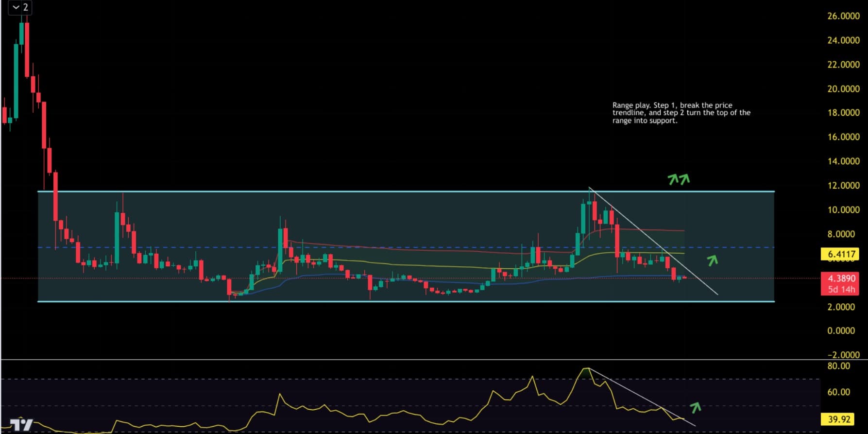The height and width of the screenshot is (434, 868).
Task: Click the 20.0000 price axis label
Action: 843,89
